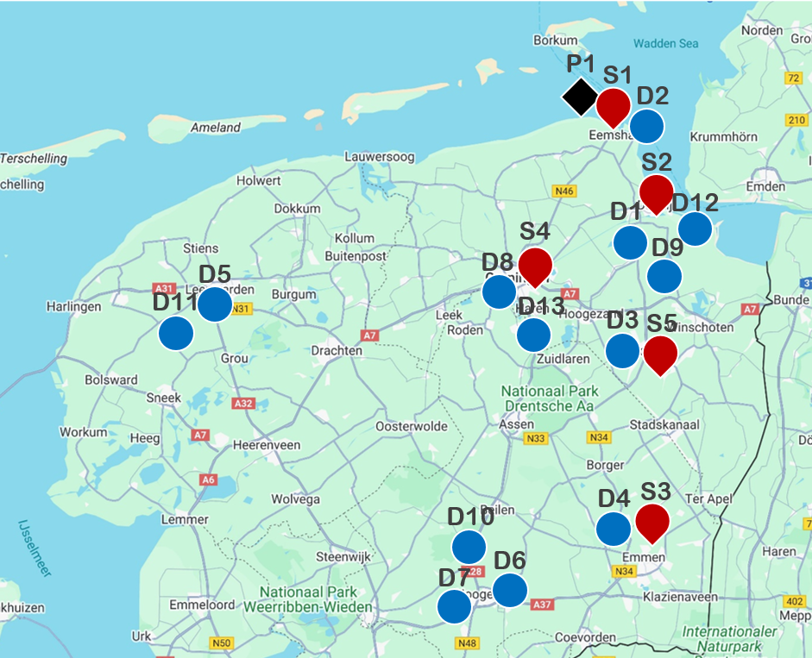Click the N46 road shield

coord(564,191)
